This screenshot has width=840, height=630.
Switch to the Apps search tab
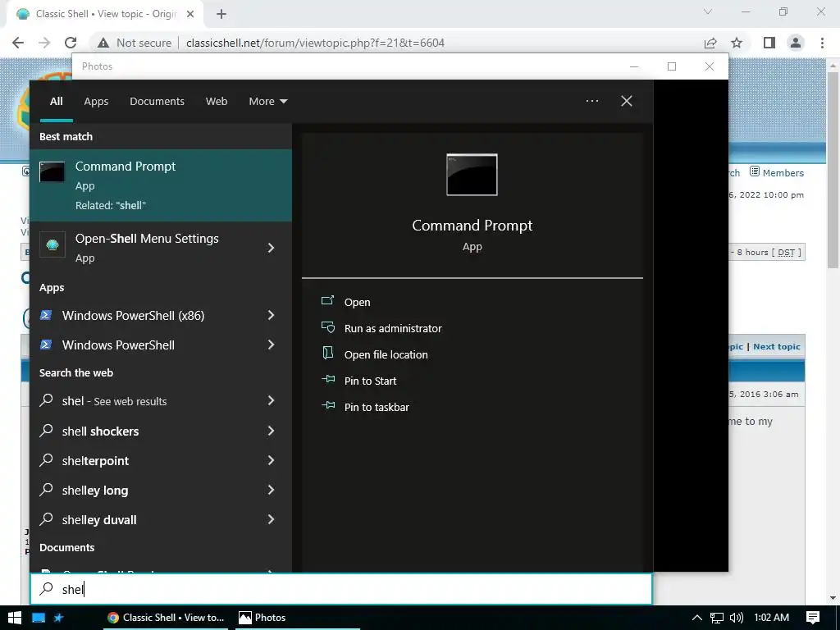[x=96, y=101]
